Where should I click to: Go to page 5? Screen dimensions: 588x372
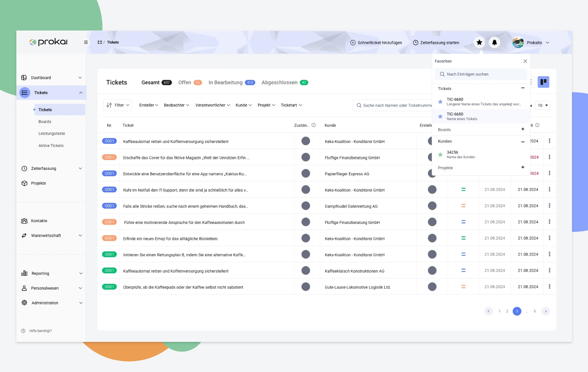(x=535, y=311)
